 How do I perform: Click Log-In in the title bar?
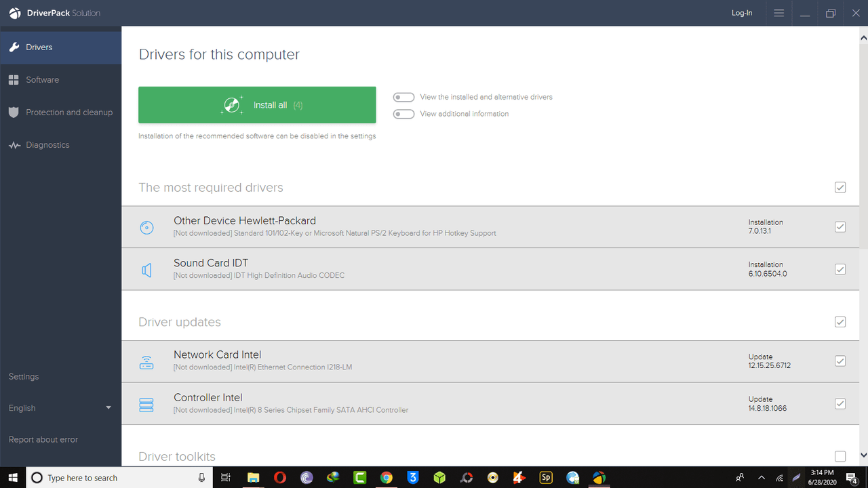742,13
